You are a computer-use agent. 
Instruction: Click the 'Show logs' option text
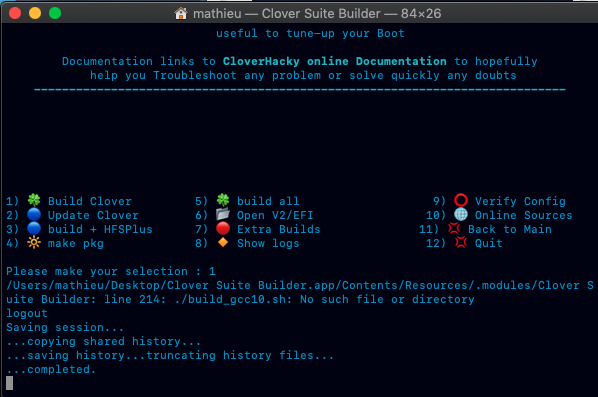(268, 243)
